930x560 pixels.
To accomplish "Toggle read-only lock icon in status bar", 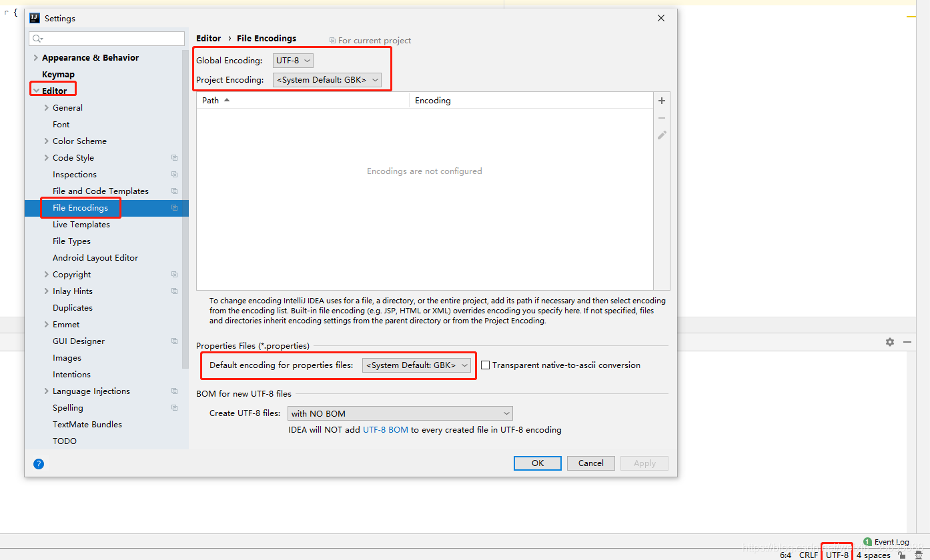I will (901, 555).
